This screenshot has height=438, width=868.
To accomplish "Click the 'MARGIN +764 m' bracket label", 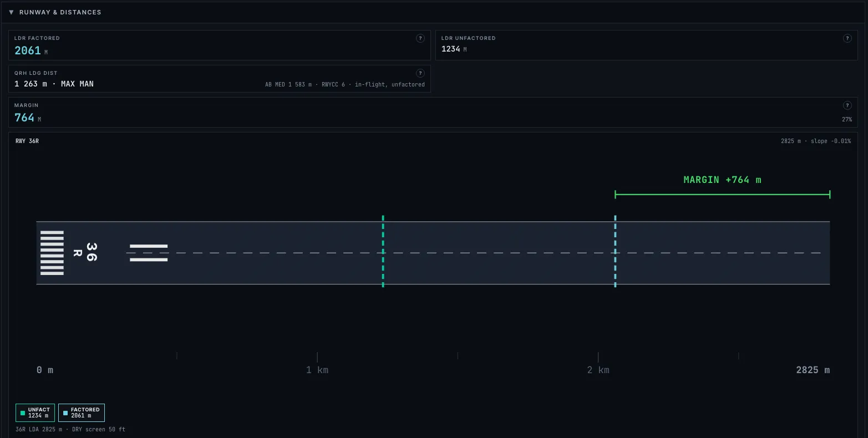I will 722,180.
